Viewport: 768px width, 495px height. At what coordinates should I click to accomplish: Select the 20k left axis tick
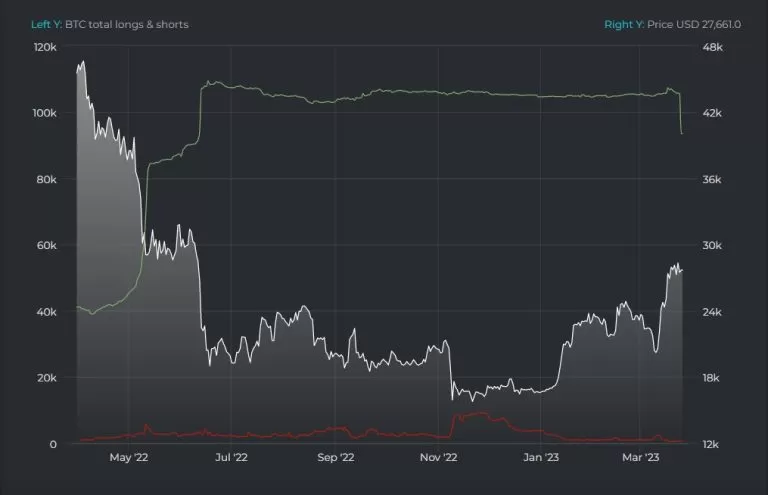coord(47,378)
